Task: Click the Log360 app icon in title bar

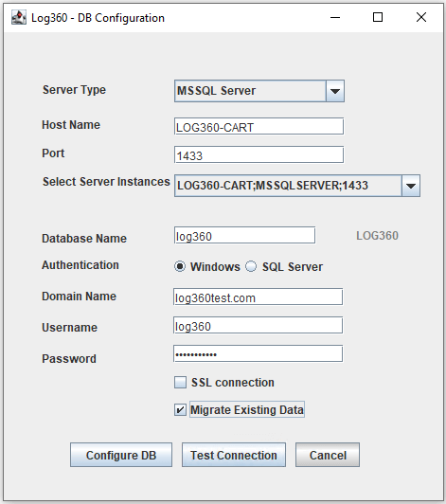Action: pyautogui.click(x=19, y=17)
